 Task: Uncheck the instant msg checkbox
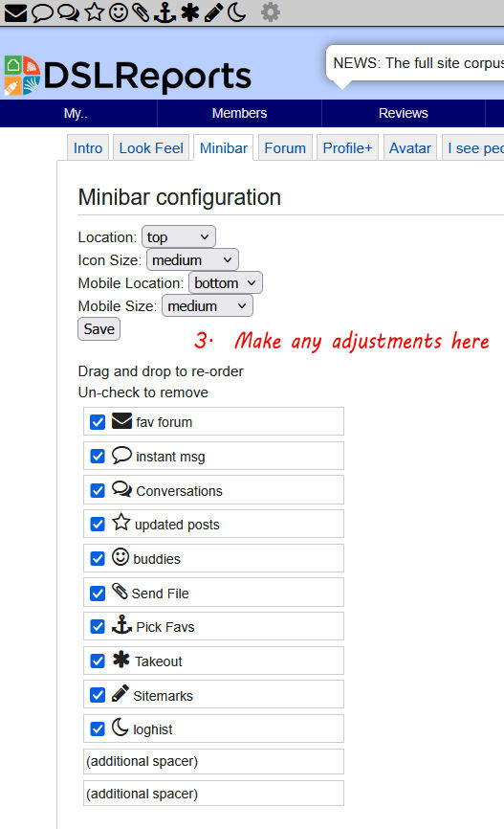[x=98, y=457]
